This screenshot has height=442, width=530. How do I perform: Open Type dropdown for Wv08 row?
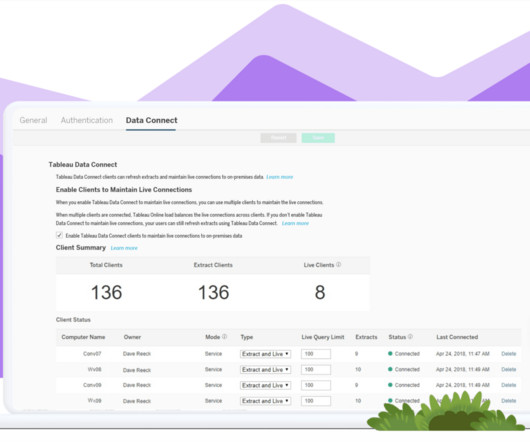pyautogui.click(x=265, y=370)
